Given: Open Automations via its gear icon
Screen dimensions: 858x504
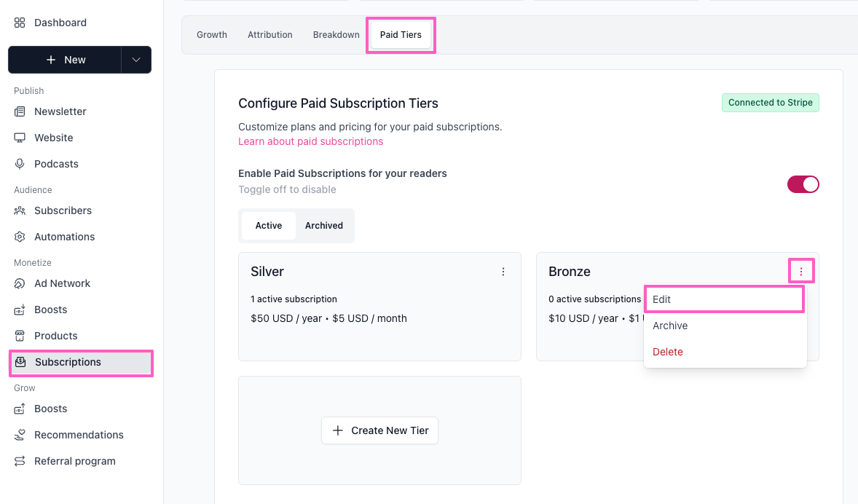Looking at the screenshot, I should 20,237.
